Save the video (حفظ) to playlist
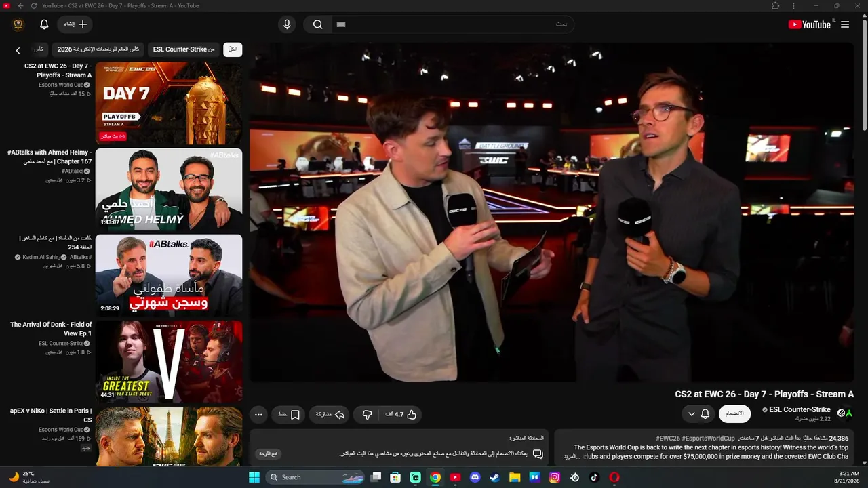The height and width of the screenshot is (488, 868). [x=289, y=415]
